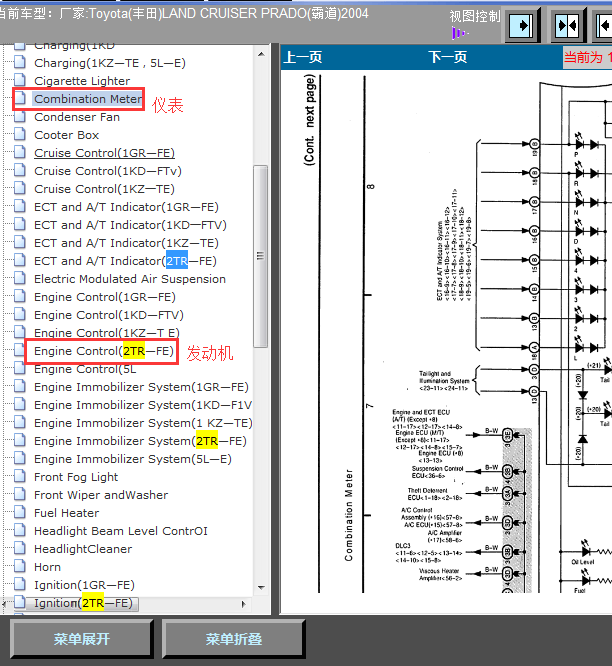Open ECT and A/T Indicator(1KZ—TE)

point(126,243)
